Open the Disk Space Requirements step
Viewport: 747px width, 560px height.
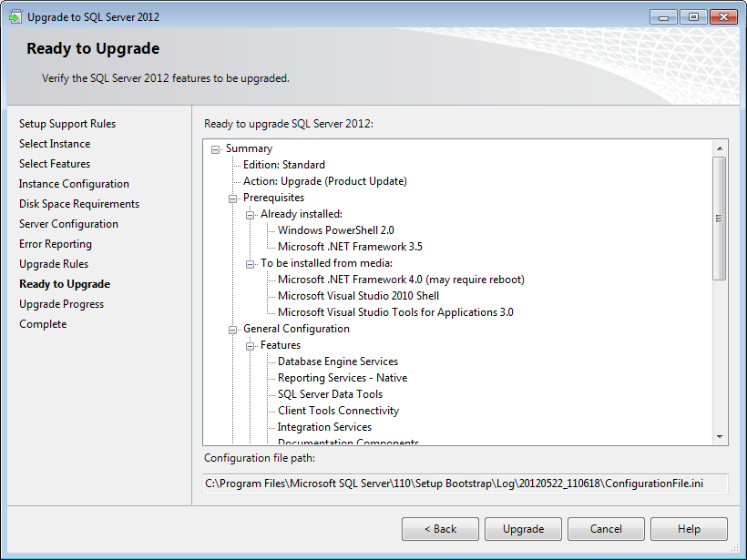tap(79, 204)
